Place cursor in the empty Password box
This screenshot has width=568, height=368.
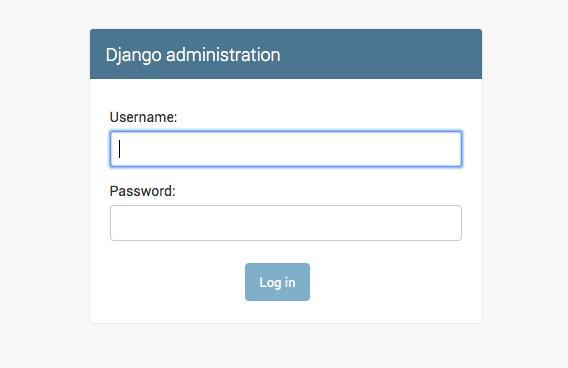pyautogui.click(x=286, y=223)
